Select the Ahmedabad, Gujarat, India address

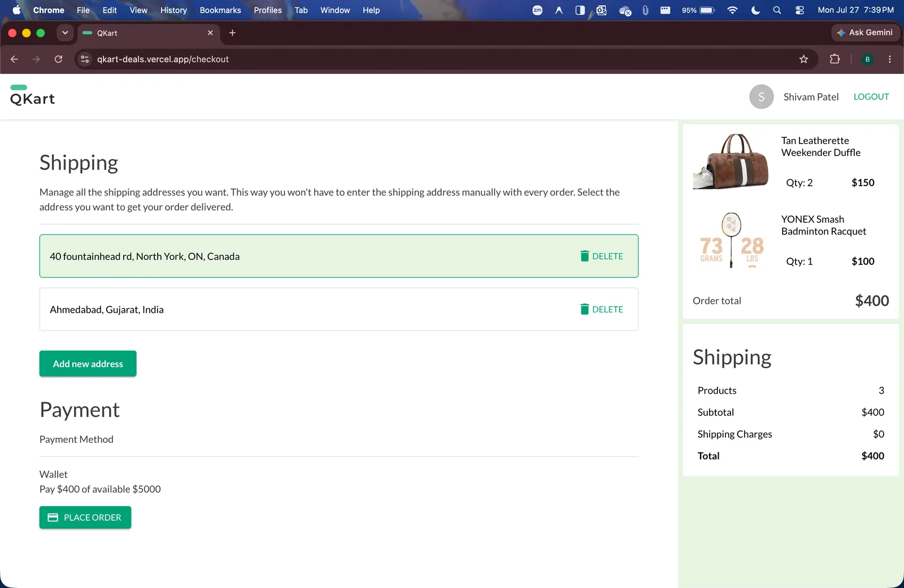coord(339,309)
